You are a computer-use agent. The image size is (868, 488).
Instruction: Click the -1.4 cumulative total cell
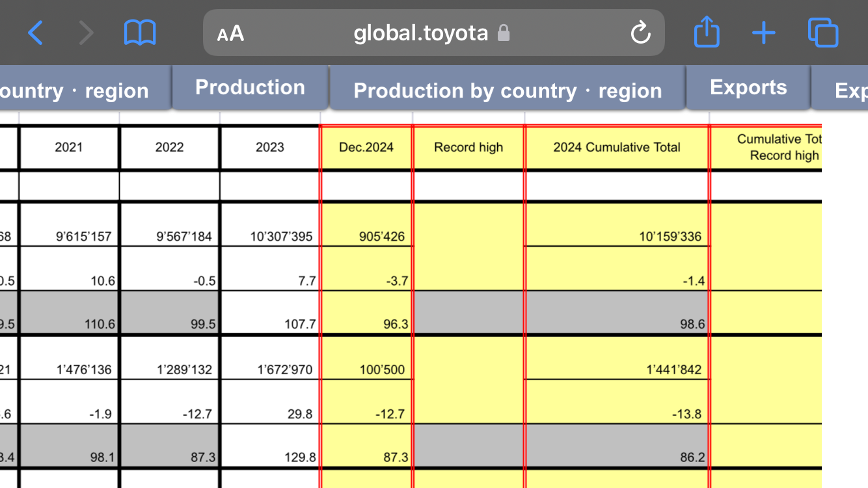point(617,269)
